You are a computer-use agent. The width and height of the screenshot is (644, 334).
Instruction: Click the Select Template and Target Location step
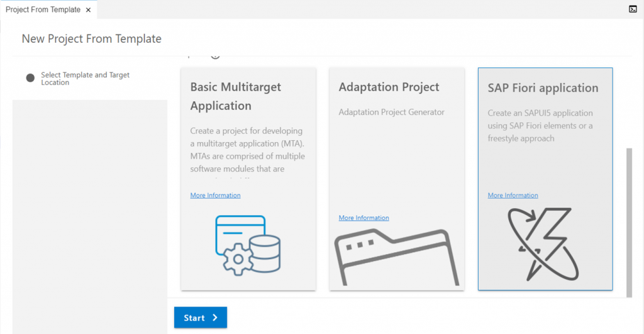click(85, 79)
